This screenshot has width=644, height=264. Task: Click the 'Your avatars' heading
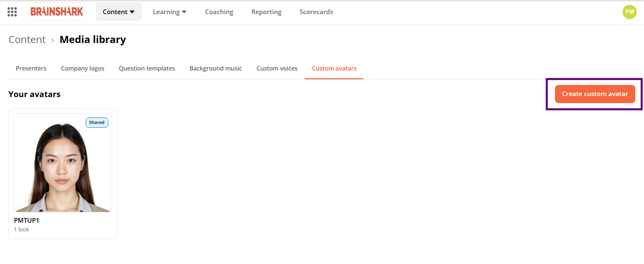pos(35,94)
